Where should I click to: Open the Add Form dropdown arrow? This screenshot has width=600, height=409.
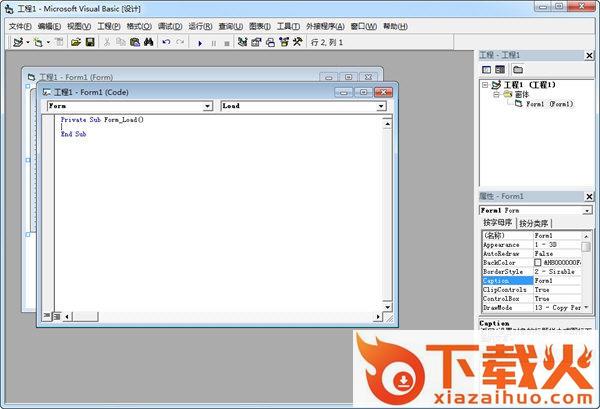[48, 42]
